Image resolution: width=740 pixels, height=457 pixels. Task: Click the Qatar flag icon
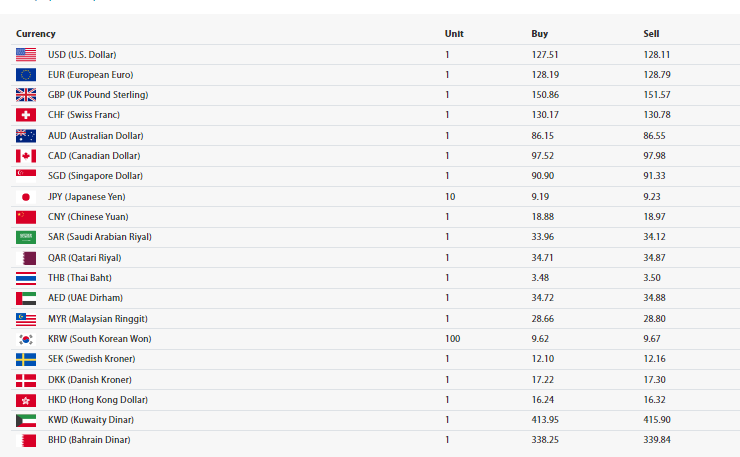pos(26,258)
